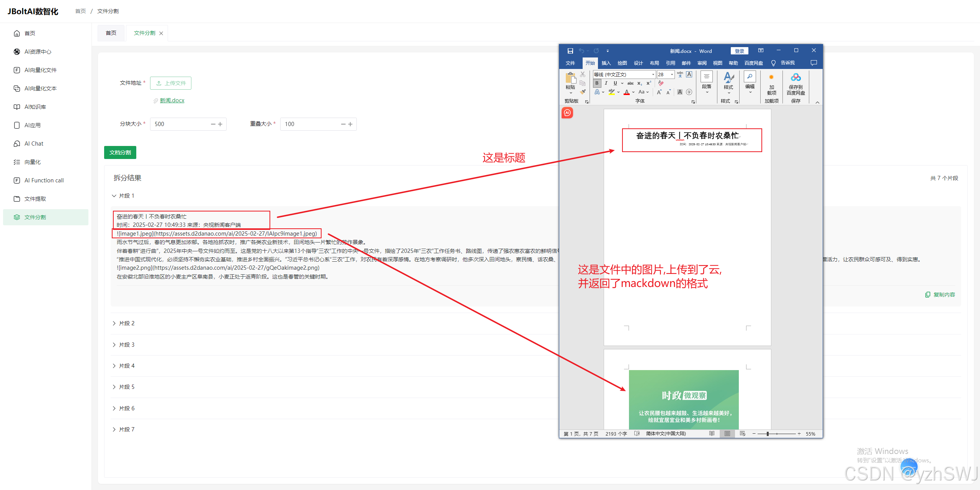Go to 首页 tab in the web app

(111, 33)
